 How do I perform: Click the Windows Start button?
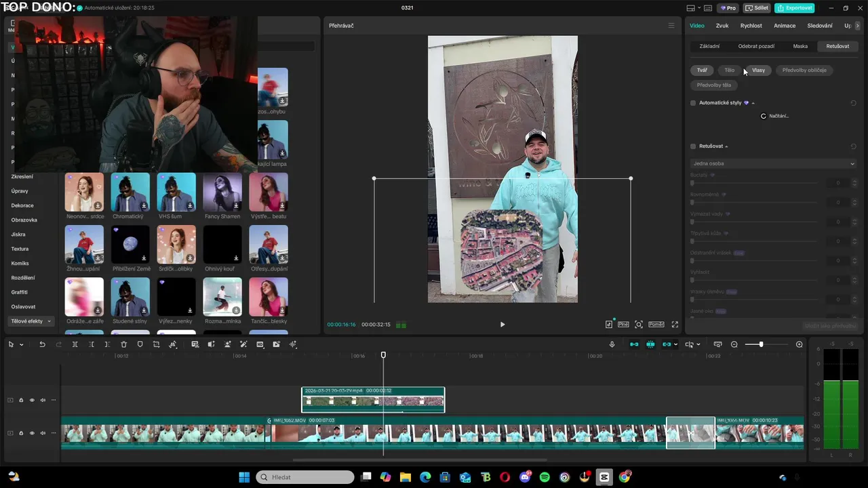pos(244,477)
